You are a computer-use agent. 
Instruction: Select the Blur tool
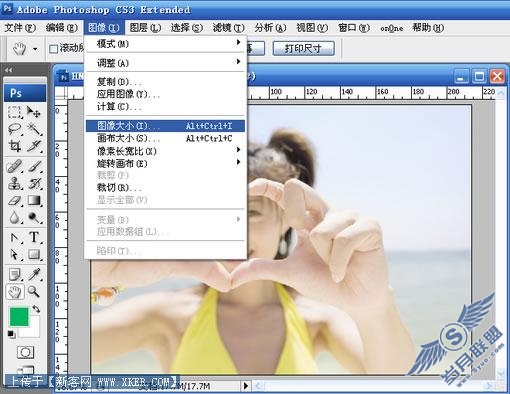15,218
